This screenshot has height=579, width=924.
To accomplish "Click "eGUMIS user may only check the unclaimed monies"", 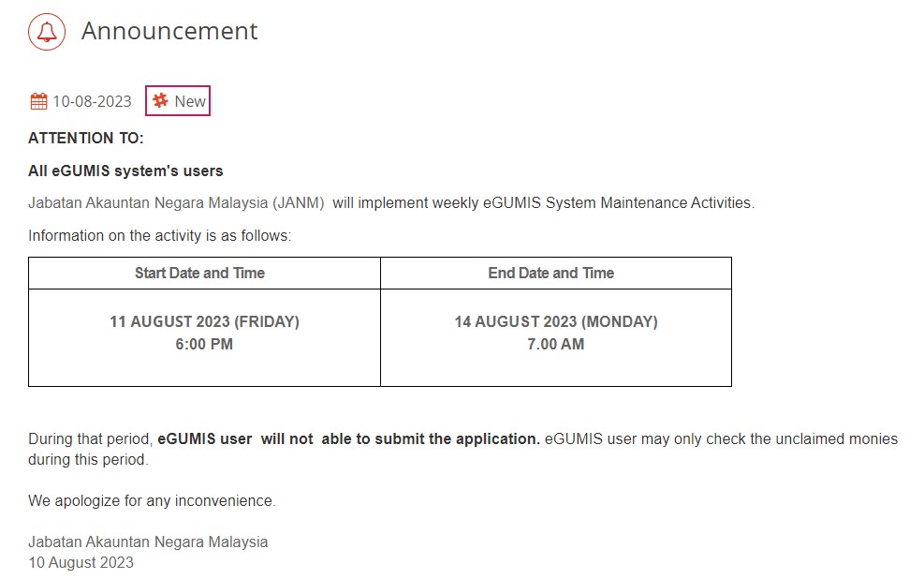I will [x=721, y=439].
